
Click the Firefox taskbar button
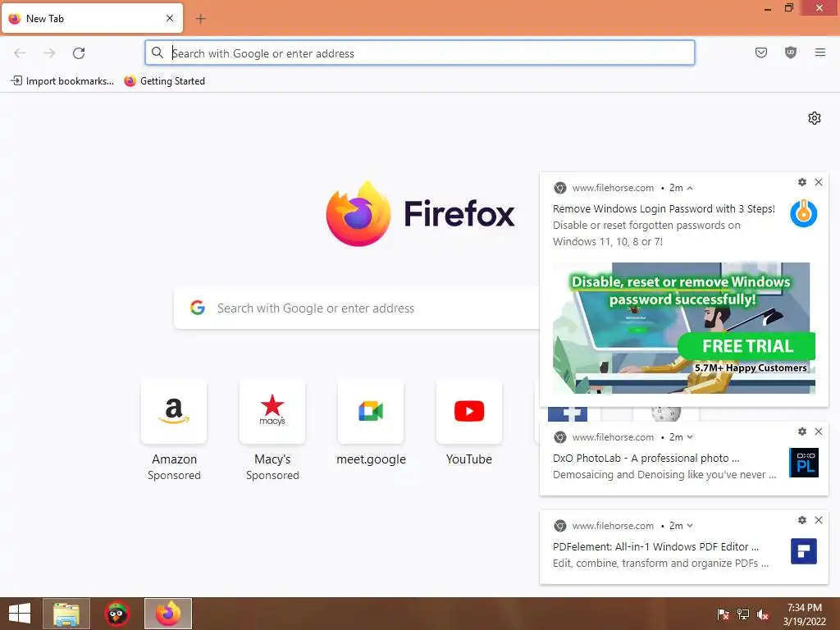(x=168, y=614)
